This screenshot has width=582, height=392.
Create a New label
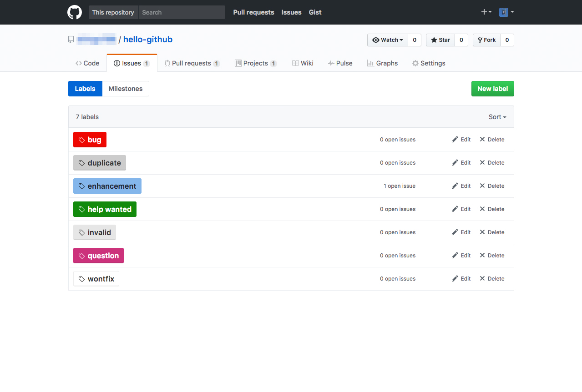coord(492,89)
